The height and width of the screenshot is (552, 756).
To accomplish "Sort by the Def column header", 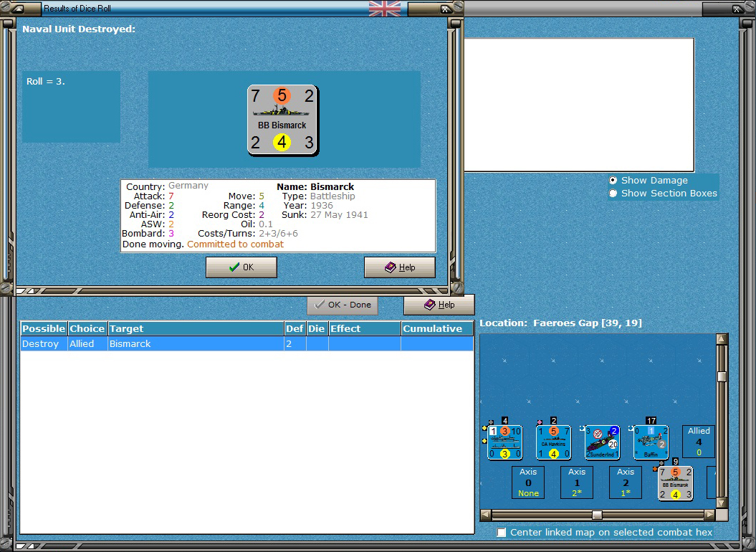I will [x=295, y=328].
